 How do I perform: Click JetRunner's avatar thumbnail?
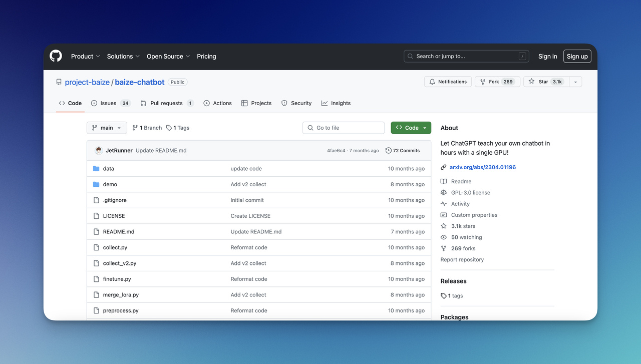coord(98,150)
